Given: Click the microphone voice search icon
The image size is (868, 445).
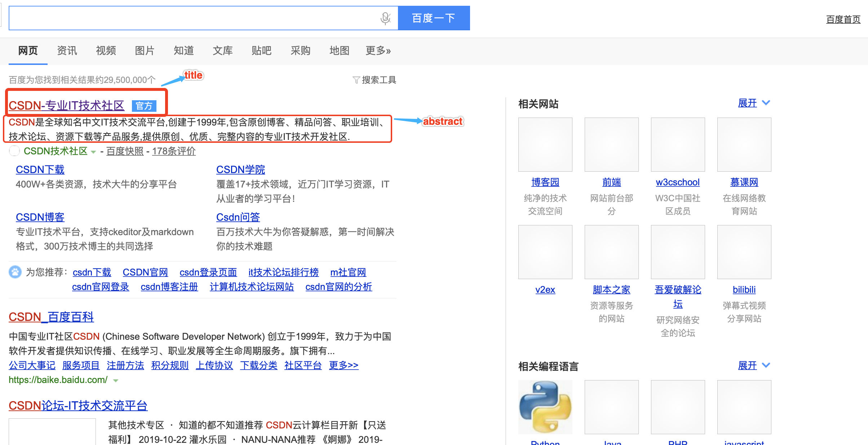Looking at the screenshot, I should (385, 18).
